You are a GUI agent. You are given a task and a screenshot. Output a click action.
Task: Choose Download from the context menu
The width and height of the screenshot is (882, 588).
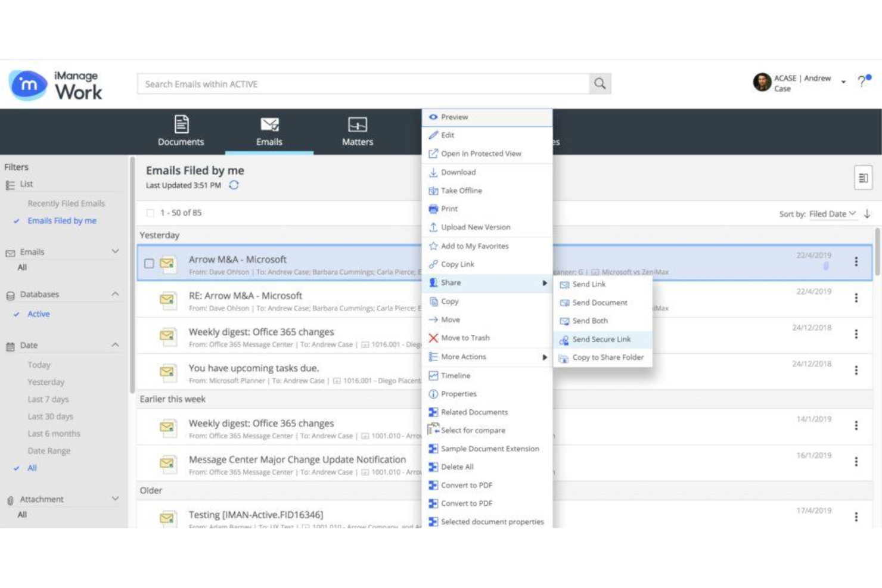point(459,172)
